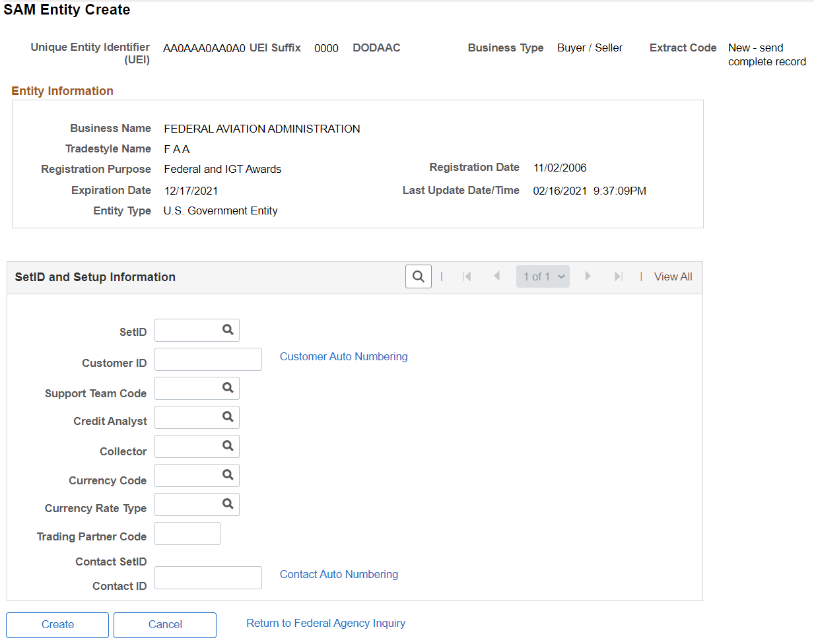Click the search icon in SetID and Setup header
The width and height of the screenshot is (814, 644).
(418, 276)
